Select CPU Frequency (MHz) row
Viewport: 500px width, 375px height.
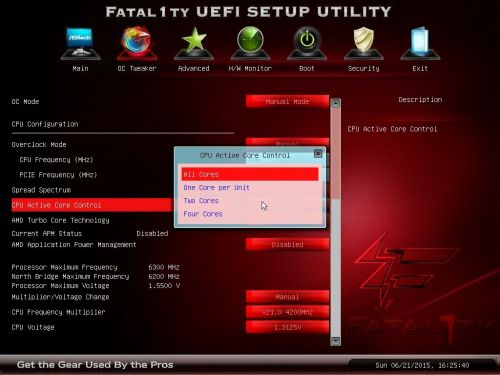(56, 160)
